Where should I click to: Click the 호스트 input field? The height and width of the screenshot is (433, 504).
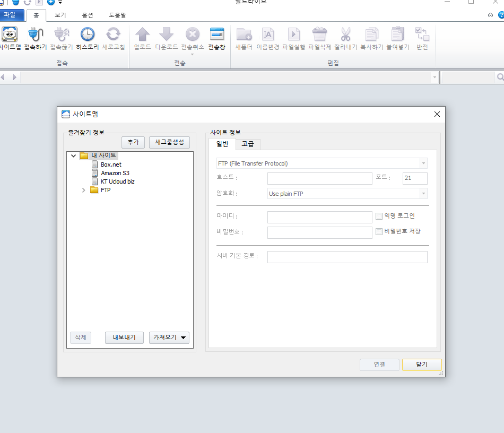(320, 178)
